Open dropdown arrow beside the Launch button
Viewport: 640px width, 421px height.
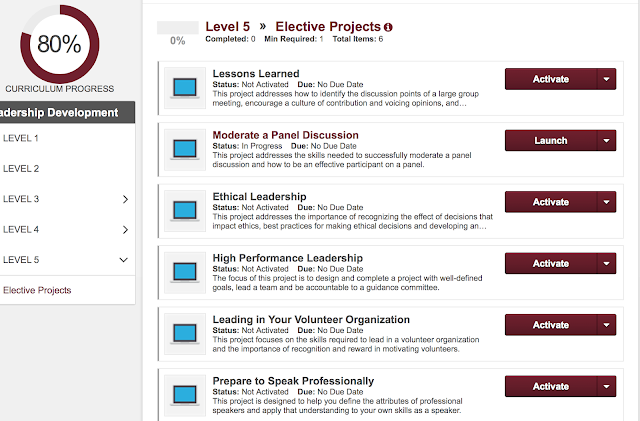click(x=607, y=140)
